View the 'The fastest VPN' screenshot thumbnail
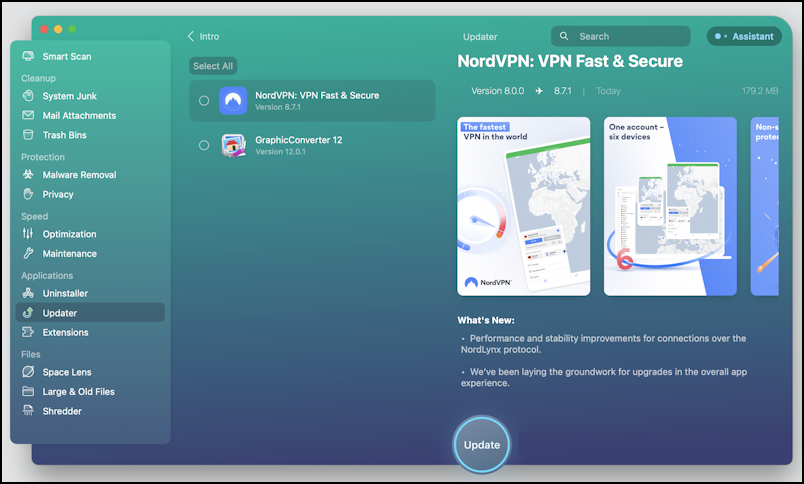804x484 pixels. tap(524, 206)
